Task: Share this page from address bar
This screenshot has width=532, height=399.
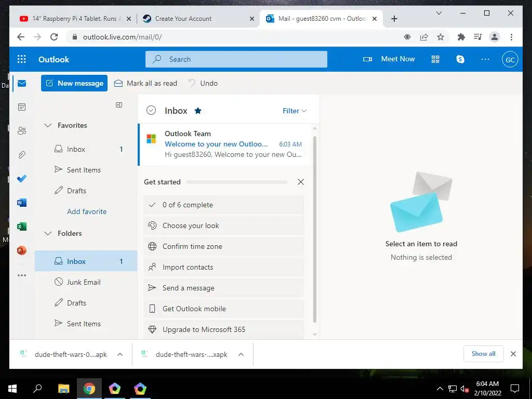Action: coord(424,37)
